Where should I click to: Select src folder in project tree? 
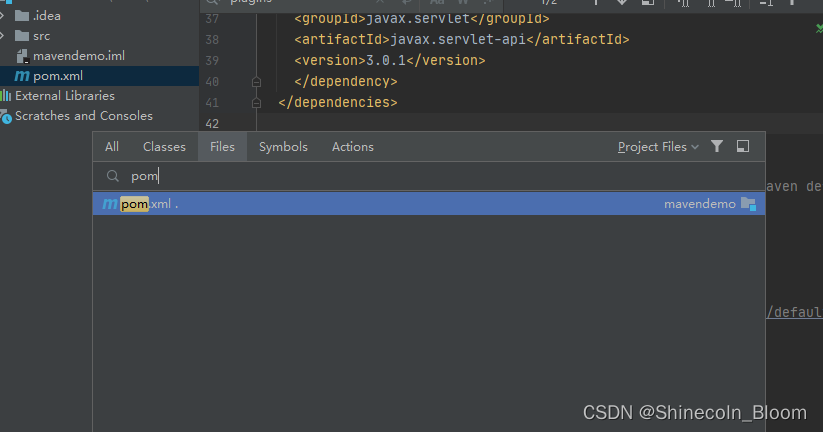(x=41, y=36)
